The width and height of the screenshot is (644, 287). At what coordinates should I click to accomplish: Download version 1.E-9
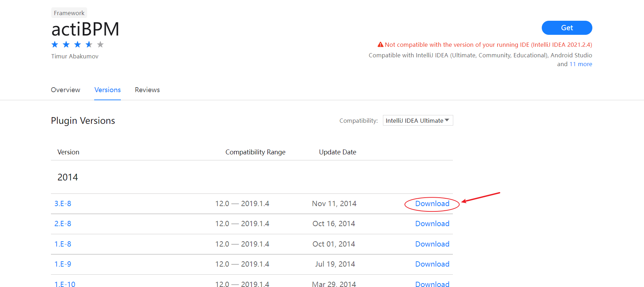tap(432, 264)
